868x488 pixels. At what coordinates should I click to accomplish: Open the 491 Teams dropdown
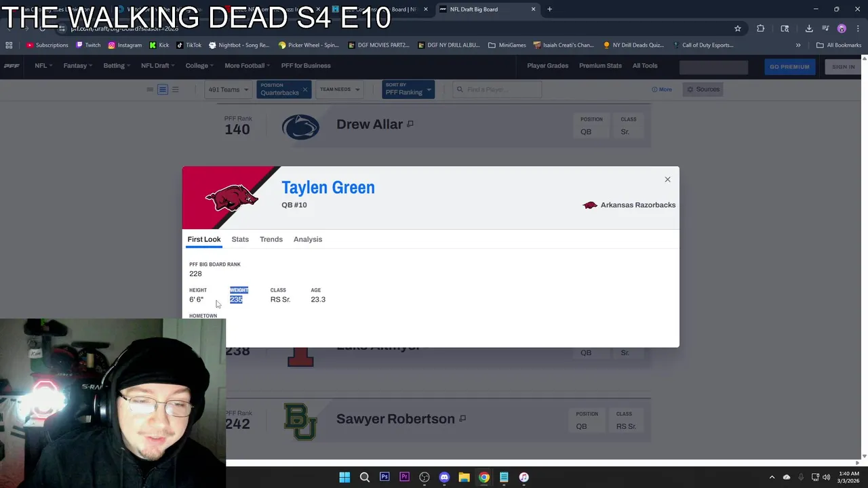[x=229, y=89]
